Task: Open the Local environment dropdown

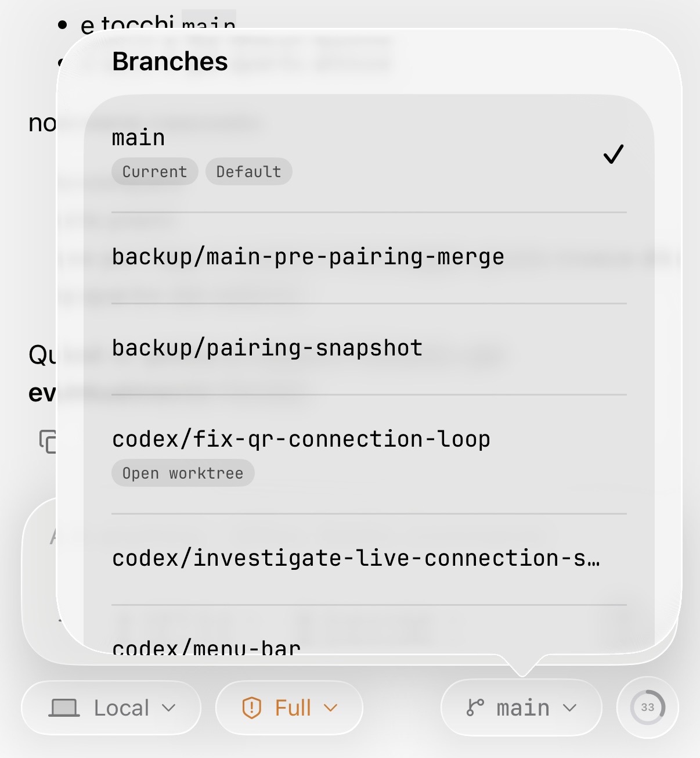Action: pos(110,707)
